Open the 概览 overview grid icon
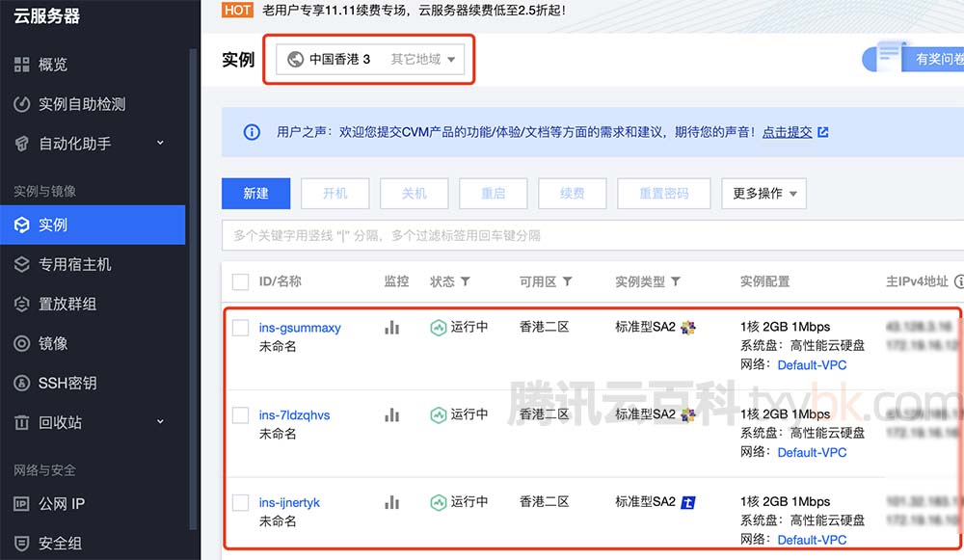 21,65
